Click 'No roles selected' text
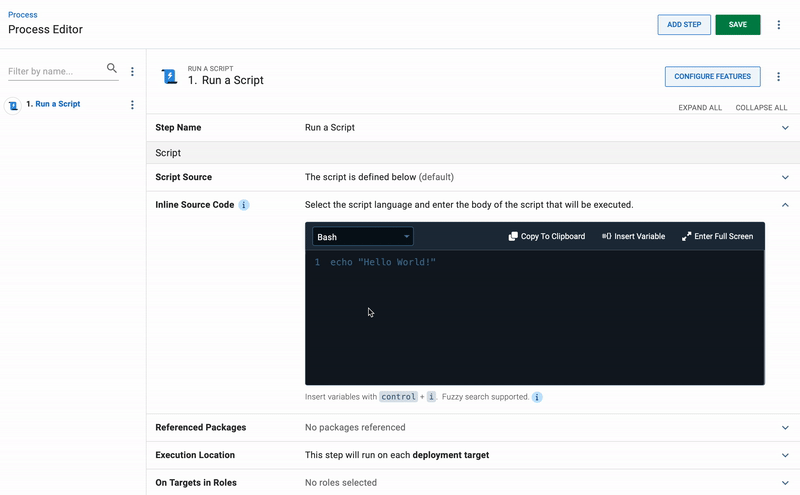This screenshot has height=495, width=800. tap(341, 482)
